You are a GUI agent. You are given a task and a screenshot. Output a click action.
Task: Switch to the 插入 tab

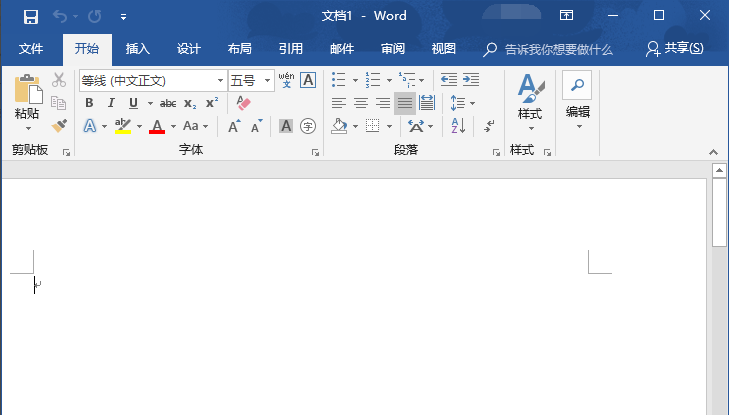point(138,49)
